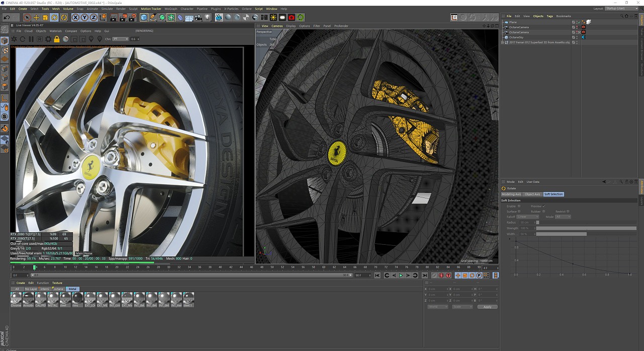This screenshot has width=644, height=351.
Task: Switch to Modeling Axis tab
Action: tap(511, 194)
